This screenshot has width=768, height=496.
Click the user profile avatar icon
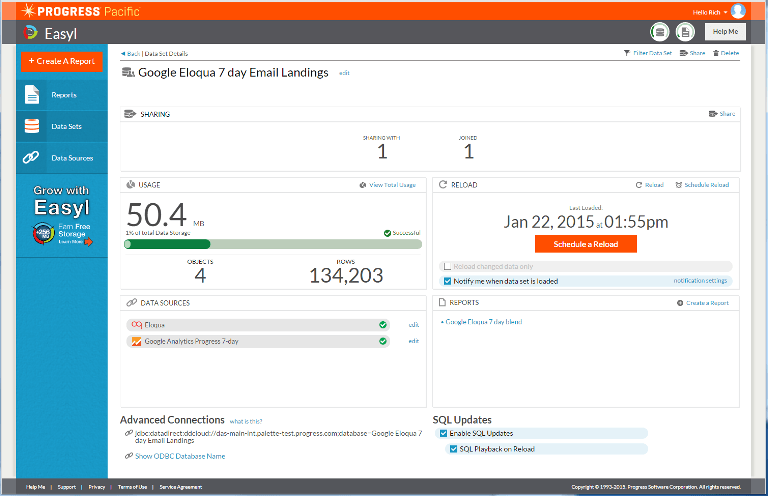click(x=738, y=11)
